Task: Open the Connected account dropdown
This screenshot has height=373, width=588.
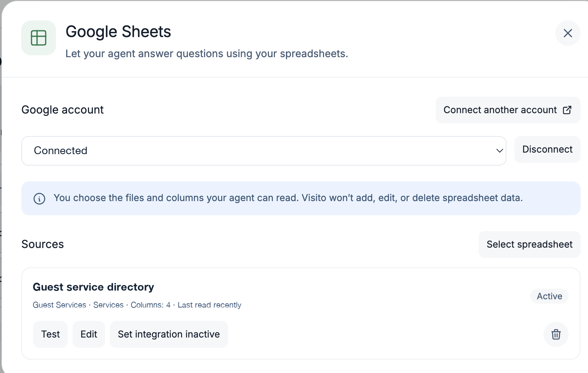Action: point(263,151)
